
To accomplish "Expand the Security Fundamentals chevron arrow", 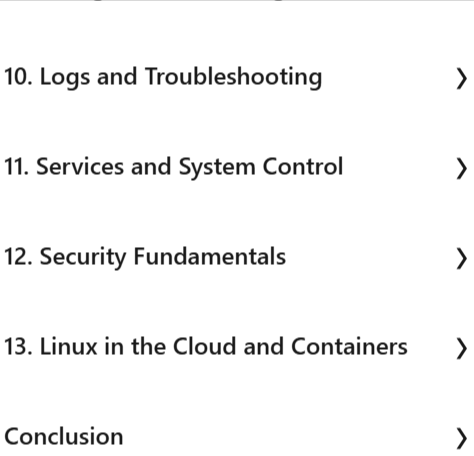I will [x=461, y=258].
